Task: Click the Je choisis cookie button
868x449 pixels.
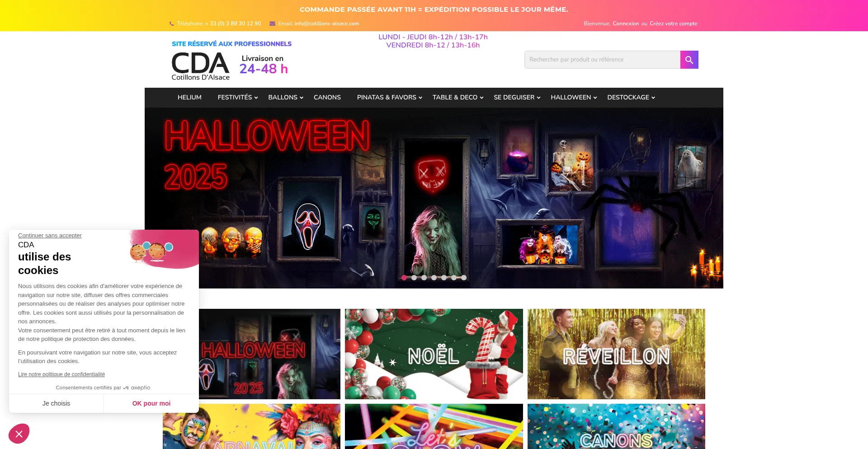Action: (57, 403)
